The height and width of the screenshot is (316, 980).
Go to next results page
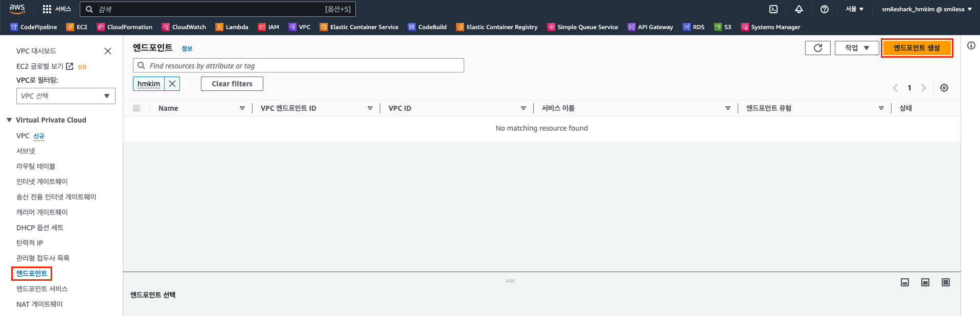[923, 88]
